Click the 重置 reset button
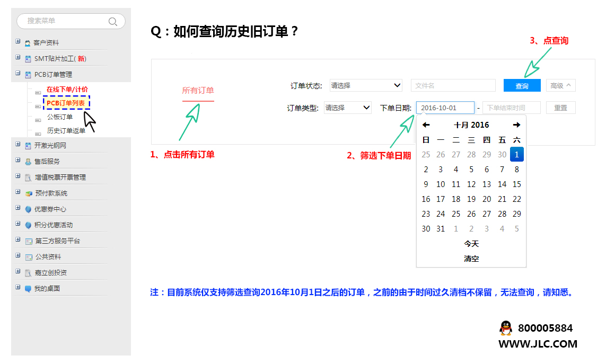The image size is (606, 364). pyautogui.click(x=561, y=108)
